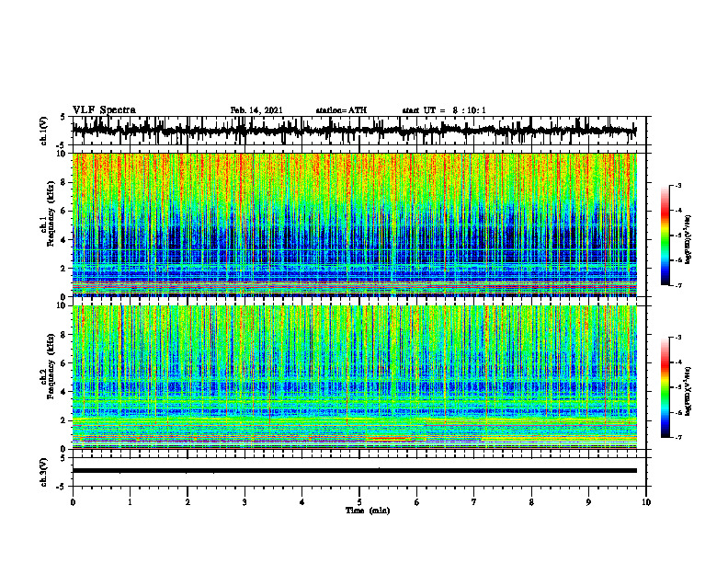The height and width of the screenshot is (563, 728).
Task: Click the "Feb. 14, 2021" date label
Action: coord(256,110)
